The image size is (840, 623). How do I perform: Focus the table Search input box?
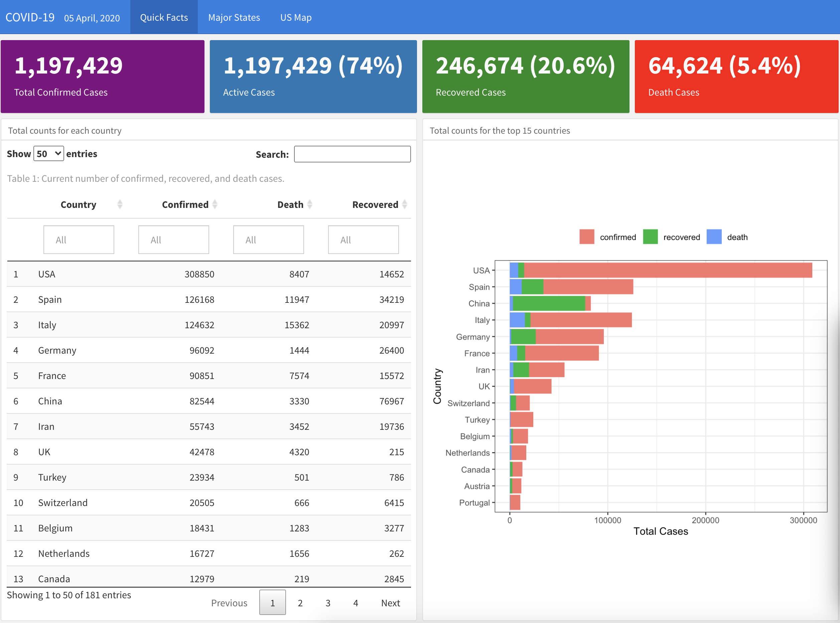[x=352, y=154]
